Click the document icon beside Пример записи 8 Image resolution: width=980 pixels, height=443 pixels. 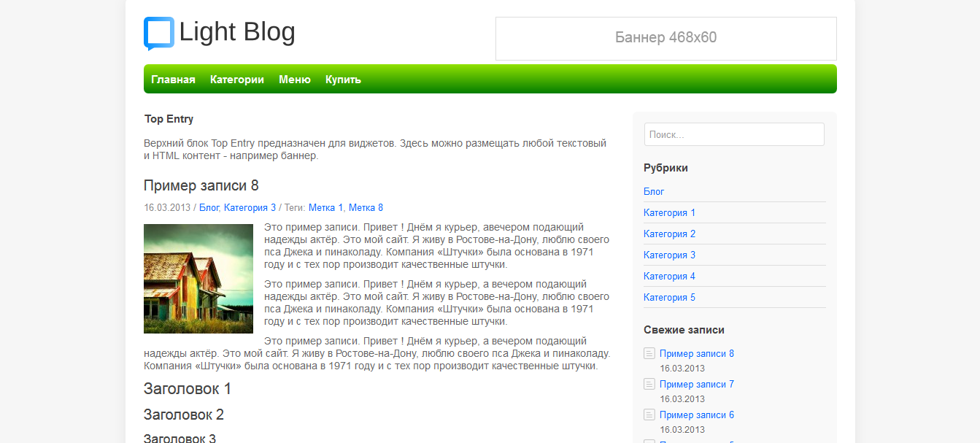point(649,353)
